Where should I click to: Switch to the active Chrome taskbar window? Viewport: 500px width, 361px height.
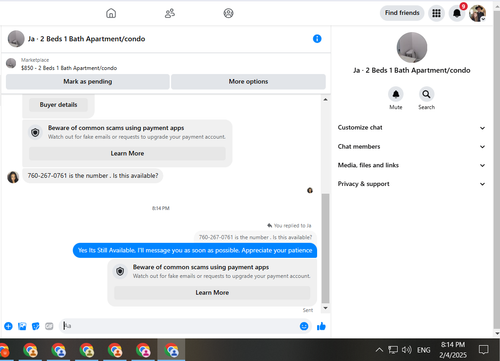(171, 350)
